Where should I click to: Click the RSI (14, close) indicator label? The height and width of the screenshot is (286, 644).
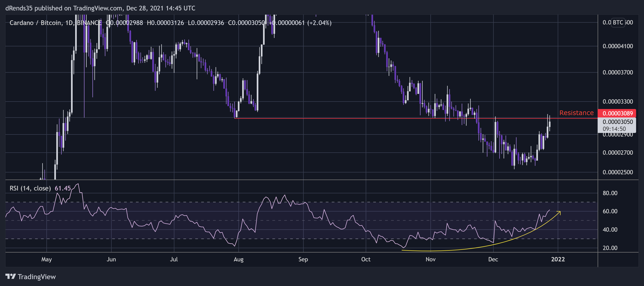[x=30, y=188]
